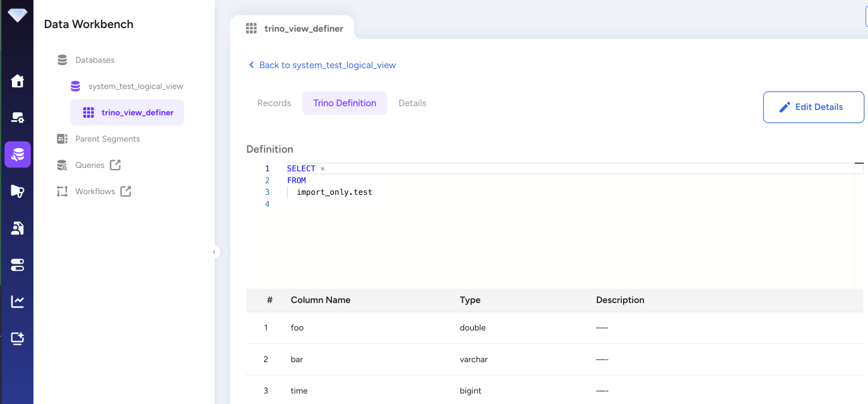Switch to the Details tab
The height and width of the screenshot is (404, 868).
pyautogui.click(x=412, y=103)
